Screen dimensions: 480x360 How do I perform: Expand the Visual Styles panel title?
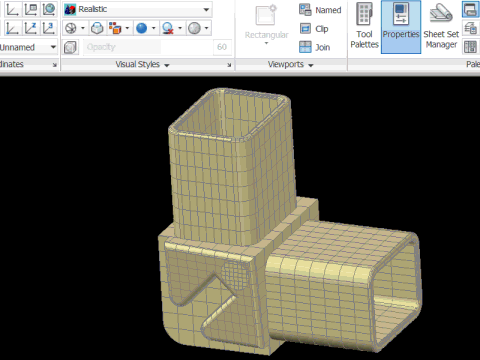142,64
